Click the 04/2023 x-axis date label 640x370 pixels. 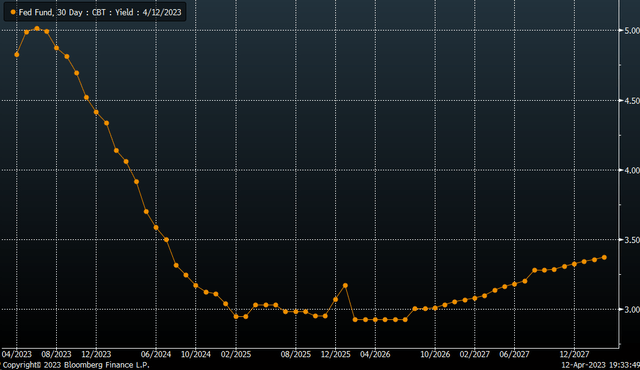[x=17, y=354]
